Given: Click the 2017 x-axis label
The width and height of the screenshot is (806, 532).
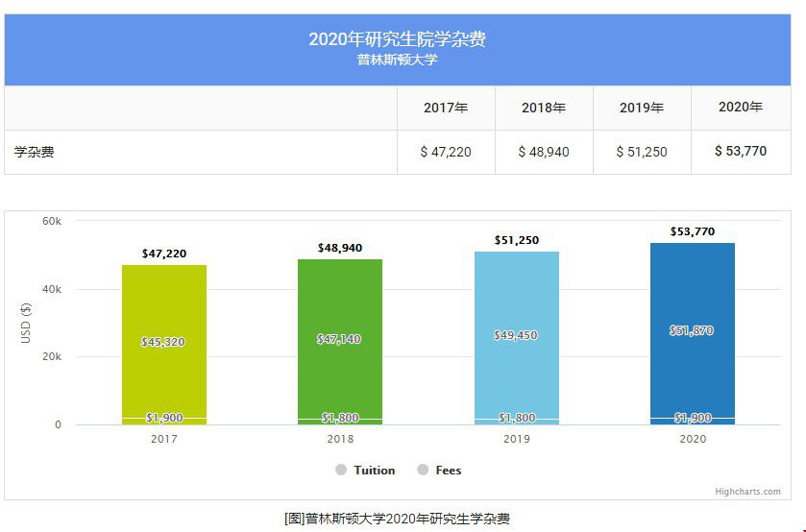Looking at the screenshot, I should point(164,439).
